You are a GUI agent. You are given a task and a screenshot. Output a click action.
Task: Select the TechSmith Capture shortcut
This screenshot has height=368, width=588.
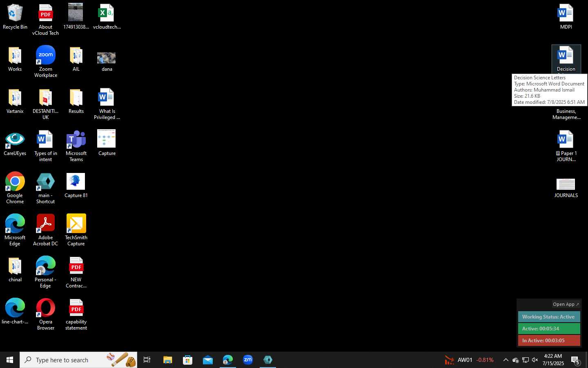pos(76,230)
